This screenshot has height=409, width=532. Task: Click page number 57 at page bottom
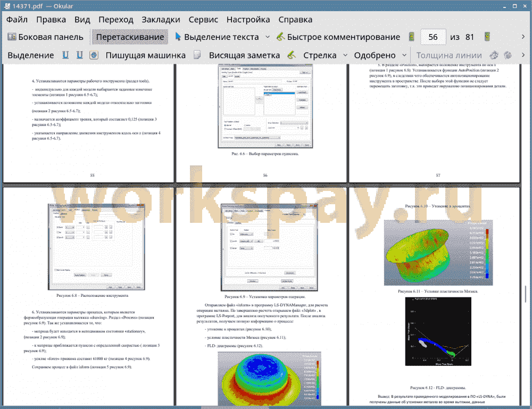438,176
